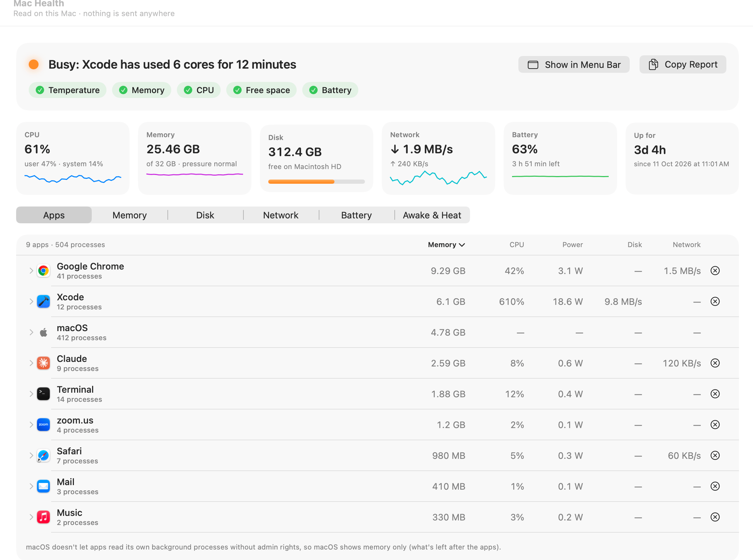Screen dimensions: 753x560
Task: Click the Terminal app icon
Action: 43,394
